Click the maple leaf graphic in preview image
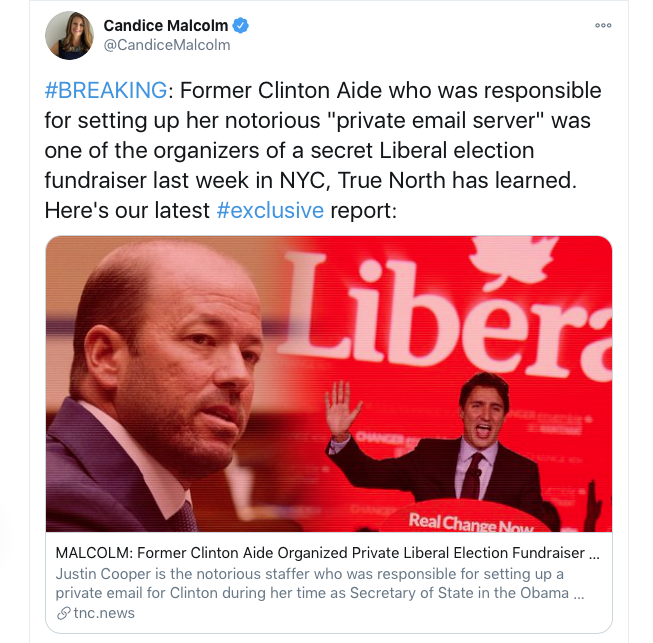Image resolution: width=653 pixels, height=643 pixels. 513,259
